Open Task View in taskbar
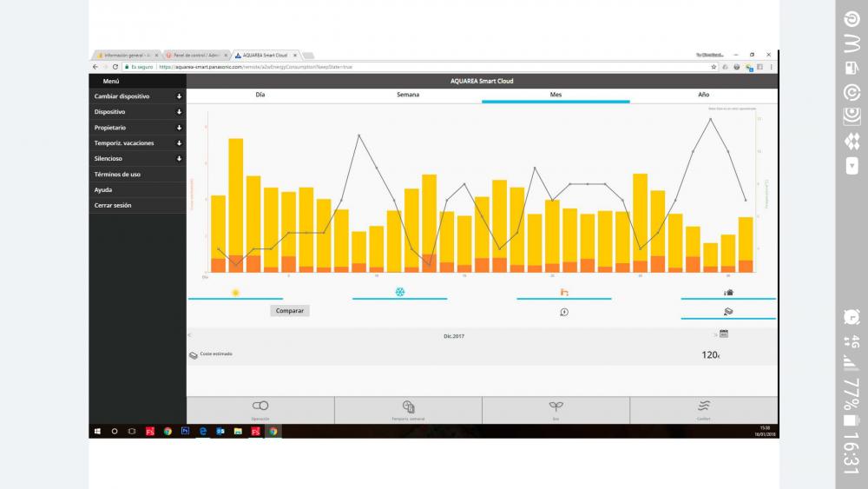This screenshot has height=489, width=868. pos(132,432)
